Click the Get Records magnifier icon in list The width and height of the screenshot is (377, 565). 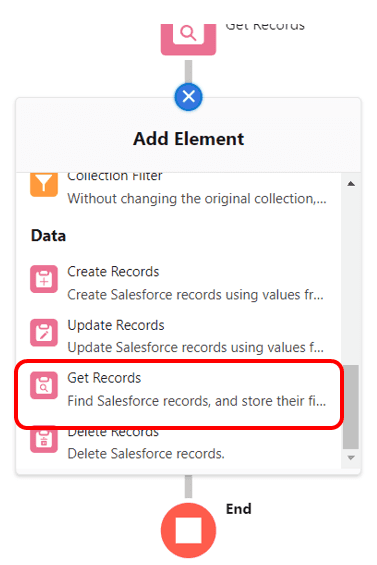click(44, 386)
